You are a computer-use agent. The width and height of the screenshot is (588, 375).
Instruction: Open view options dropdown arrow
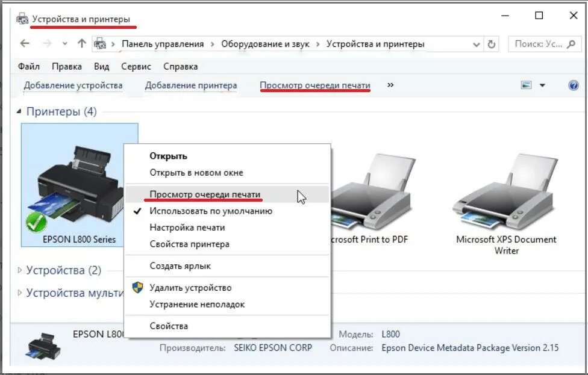click(x=542, y=85)
